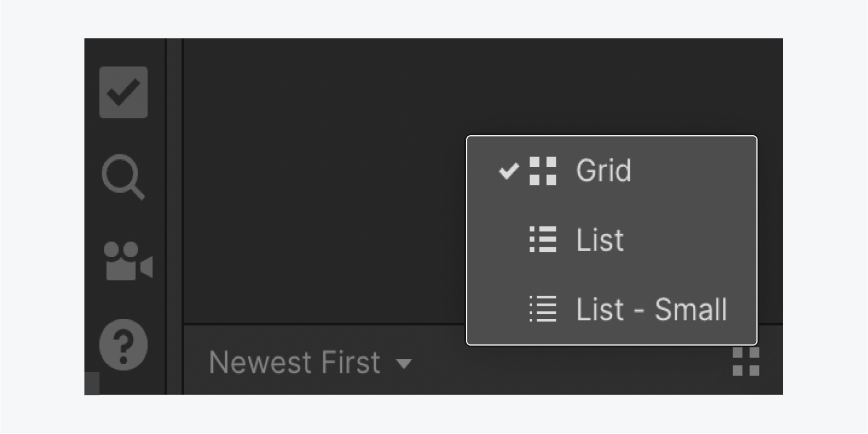868x434 pixels.
Task: Open the Newest First sort dropdown
Action: 312,362
